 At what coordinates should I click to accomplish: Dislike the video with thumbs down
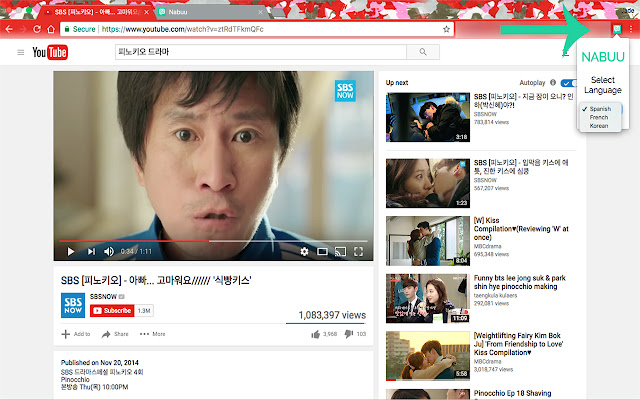pos(349,334)
